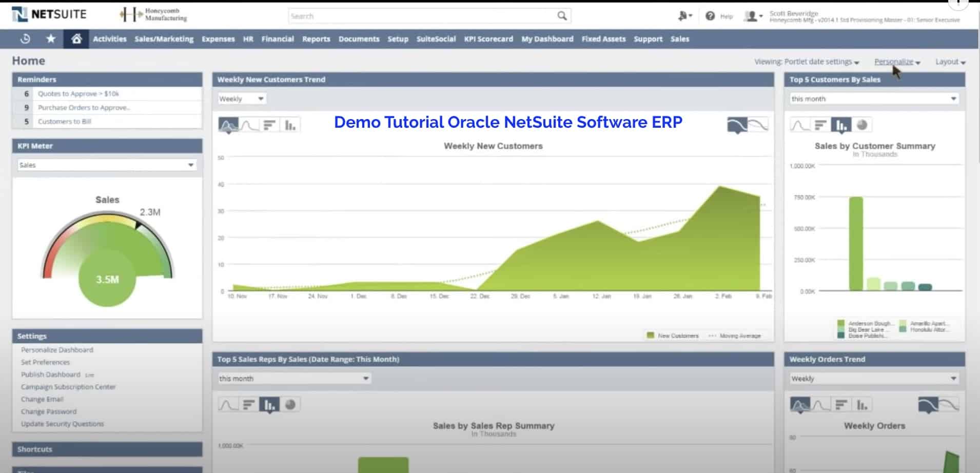Image resolution: width=980 pixels, height=473 pixels.
Task: Open the SuiteSocial menu
Action: 436,39
